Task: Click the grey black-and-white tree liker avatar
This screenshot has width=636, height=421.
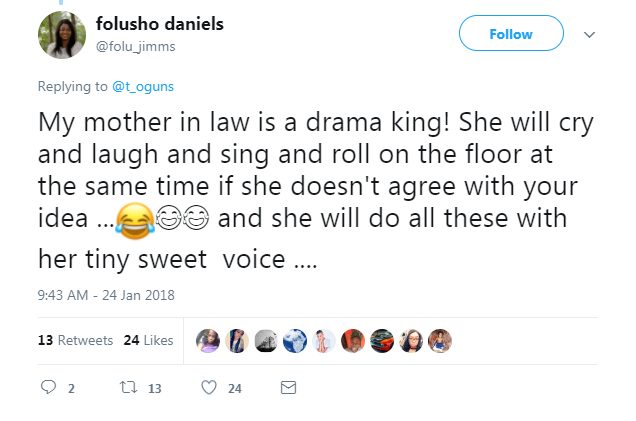Action: (x=265, y=340)
